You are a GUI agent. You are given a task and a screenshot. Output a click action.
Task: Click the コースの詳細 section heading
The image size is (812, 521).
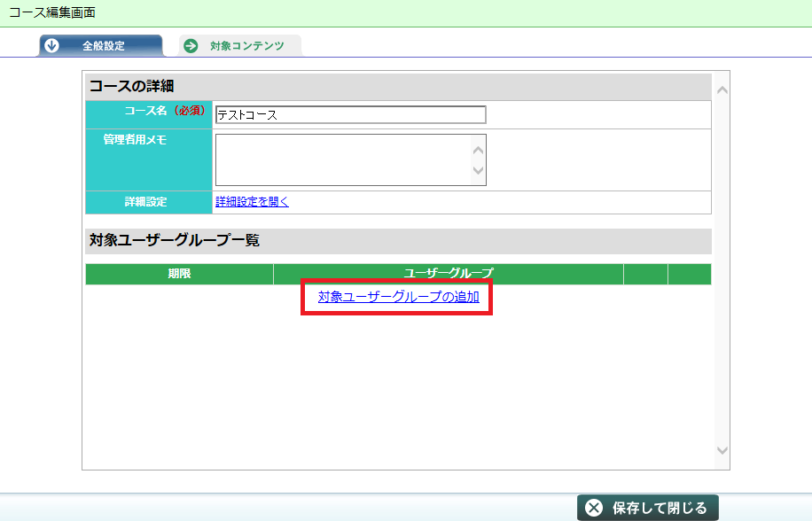click(x=131, y=86)
